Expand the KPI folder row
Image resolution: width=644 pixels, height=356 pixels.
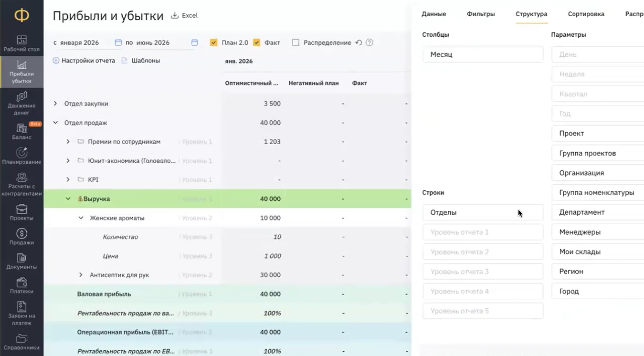pos(68,180)
